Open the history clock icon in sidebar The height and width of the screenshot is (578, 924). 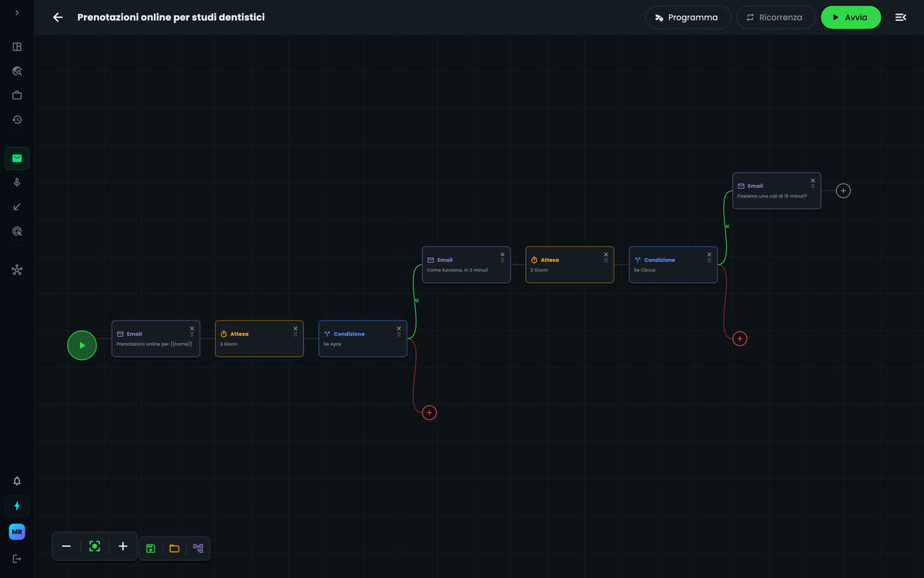click(x=17, y=119)
